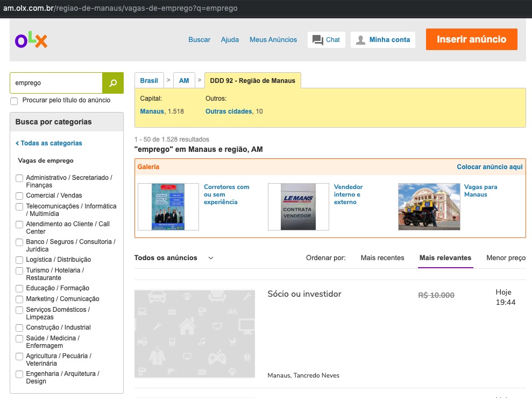Follow the Colocar anúncio aqui link

tap(490, 167)
